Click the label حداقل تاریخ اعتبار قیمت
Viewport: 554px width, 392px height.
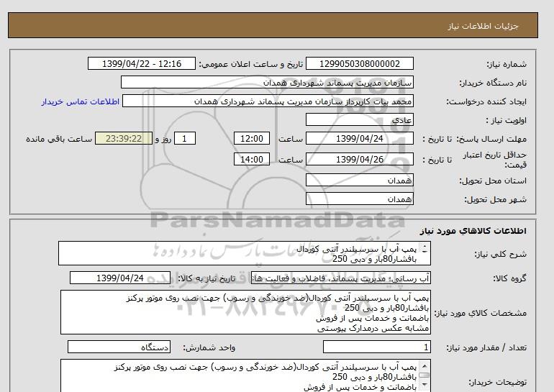click(x=495, y=159)
